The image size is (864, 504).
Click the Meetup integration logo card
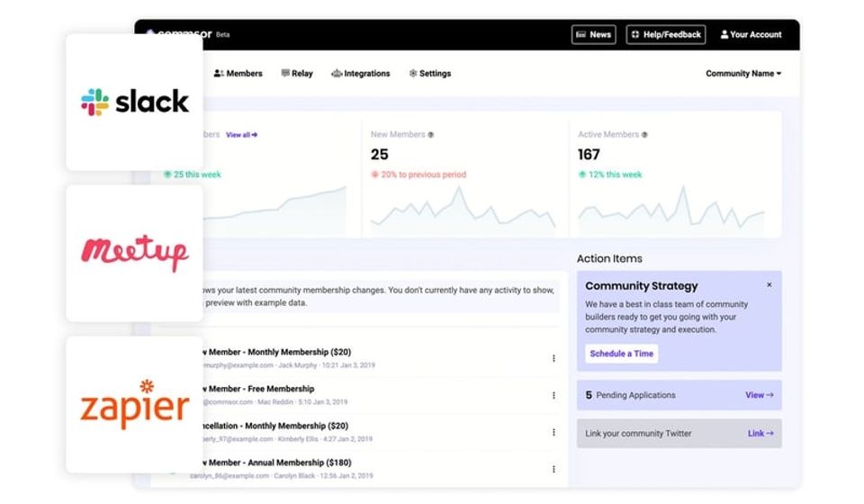[x=134, y=254]
